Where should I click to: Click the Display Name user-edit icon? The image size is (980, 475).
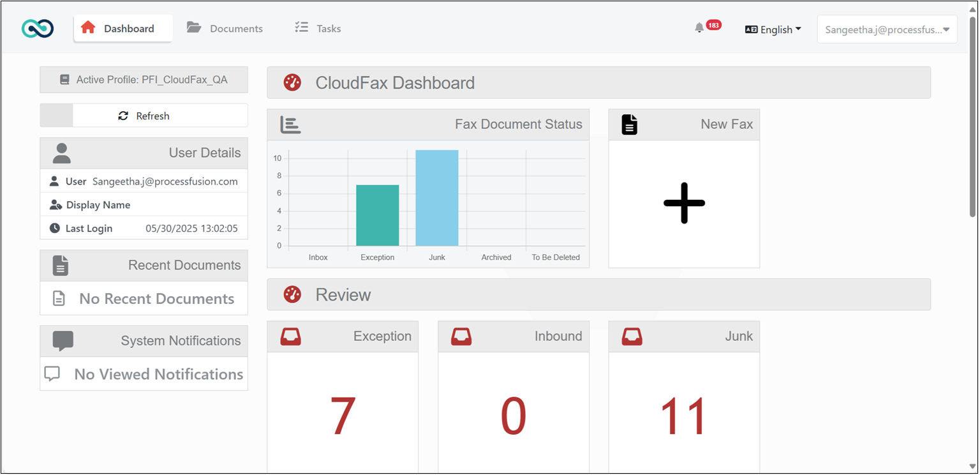click(56, 205)
